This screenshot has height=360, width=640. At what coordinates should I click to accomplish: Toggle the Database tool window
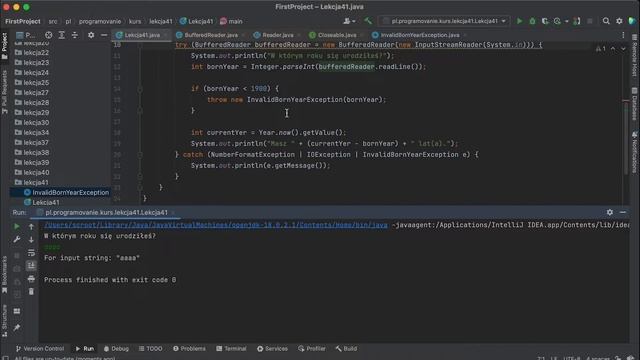[x=635, y=103]
